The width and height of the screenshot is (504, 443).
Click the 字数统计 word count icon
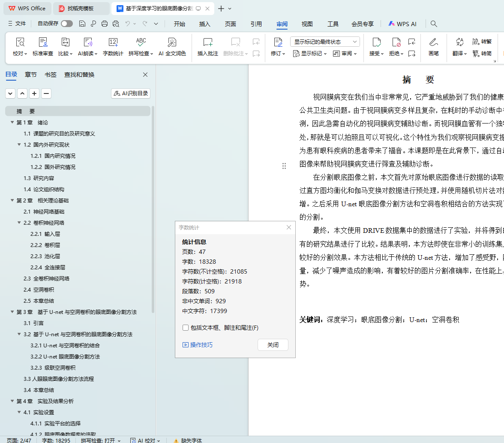pos(113,42)
